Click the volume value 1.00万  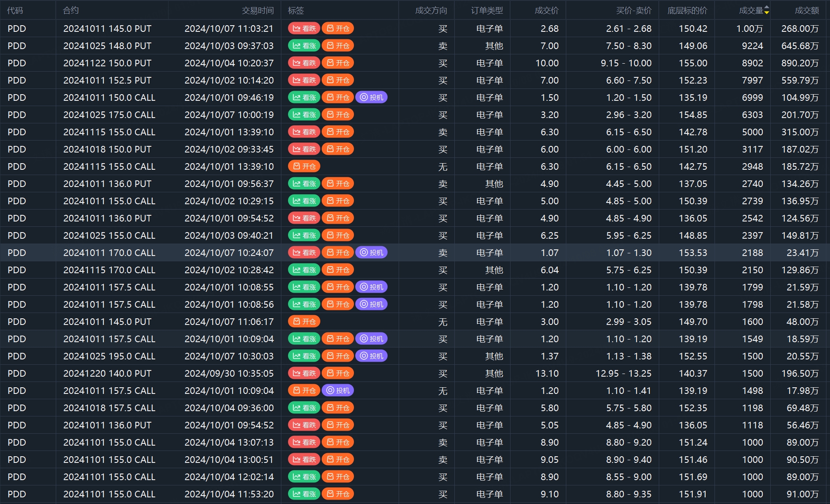point(749,28)
